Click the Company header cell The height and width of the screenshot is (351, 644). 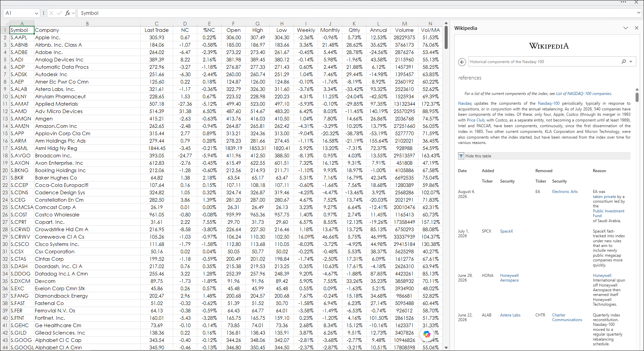(x=87, y=30)
